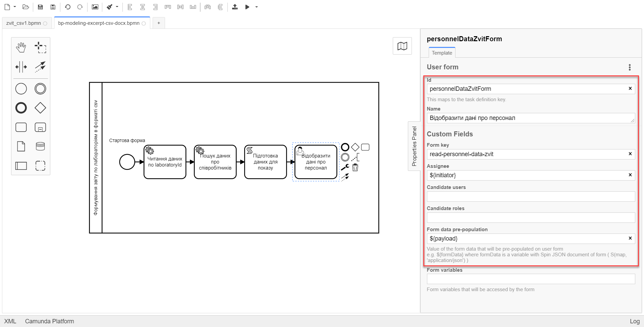644x327 pixels.
Task: Align selected elements to the bottom
Action: pos(193,7)
